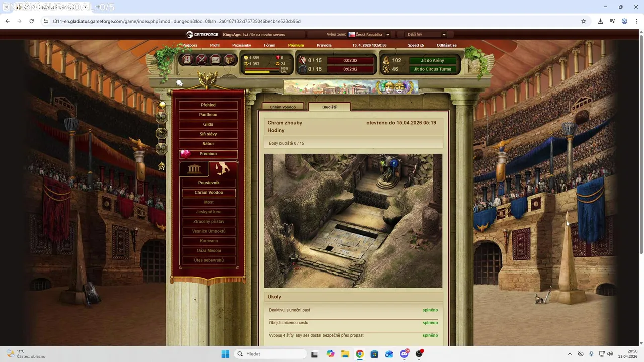Open Poznámky in top menu
Image resolution: width=644 pixels, height=362 pixels.
[x=242, y=45]
